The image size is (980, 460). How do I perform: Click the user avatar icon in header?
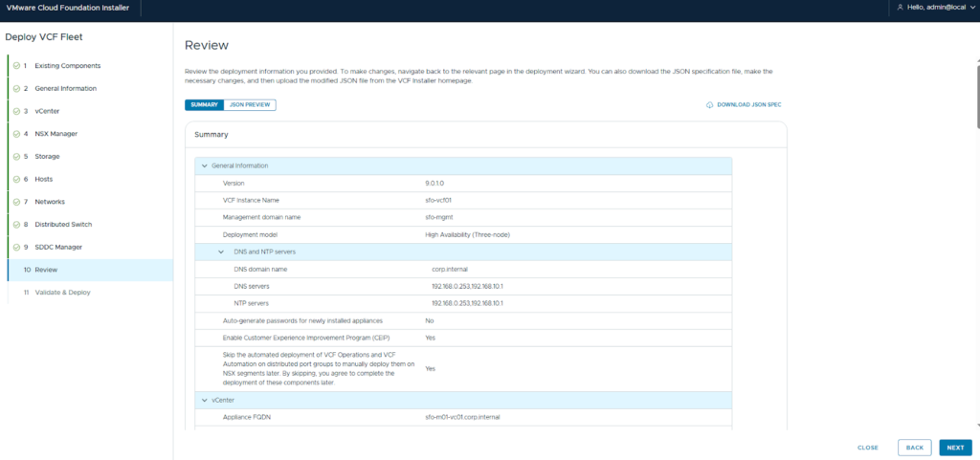click(899, 8)
